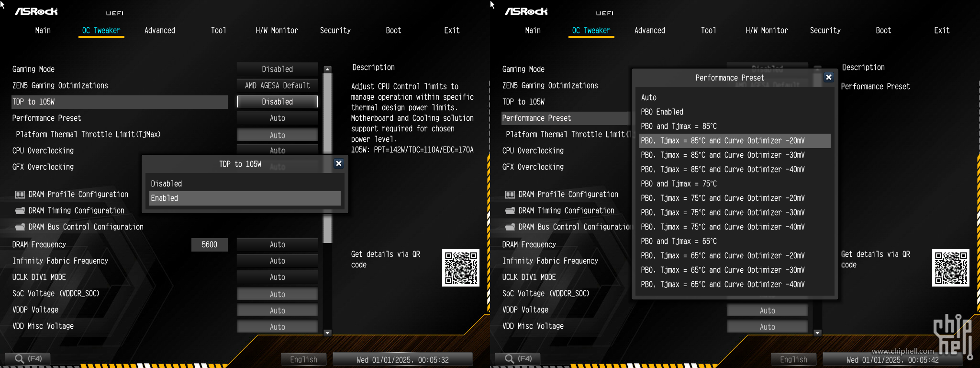The image size is (980, 368).
Task: Select Tjmax 85°C Curve Optimizer -40mV preset
Action: pos(735,170)
